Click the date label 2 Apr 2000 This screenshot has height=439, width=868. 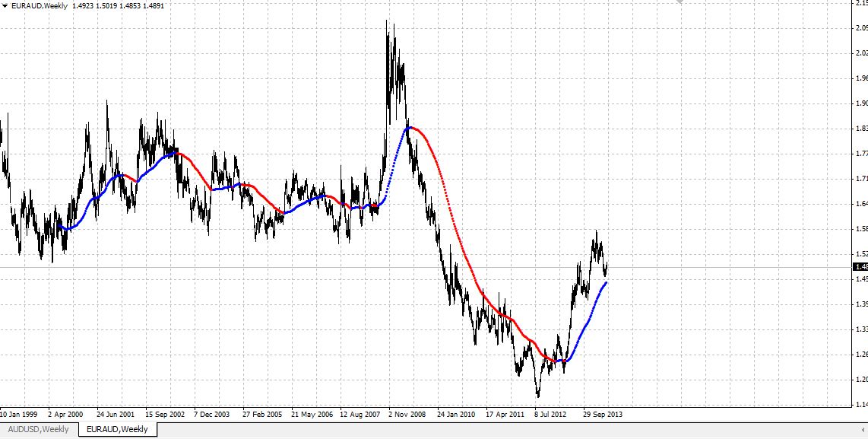pyautogui.click(x=67, y=413)
